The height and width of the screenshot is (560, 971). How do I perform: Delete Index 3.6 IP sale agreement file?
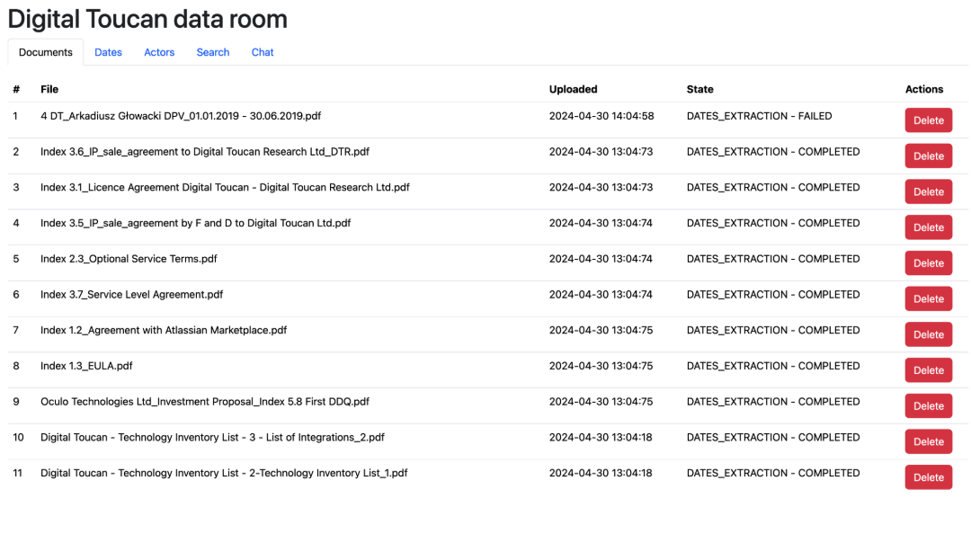pos(928,156)
